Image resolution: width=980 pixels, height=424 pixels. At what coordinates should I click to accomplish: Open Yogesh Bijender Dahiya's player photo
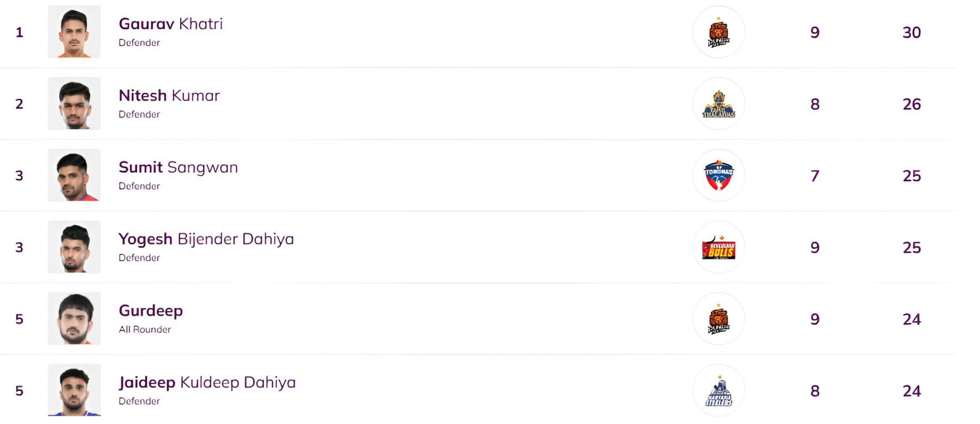point(74,247)
